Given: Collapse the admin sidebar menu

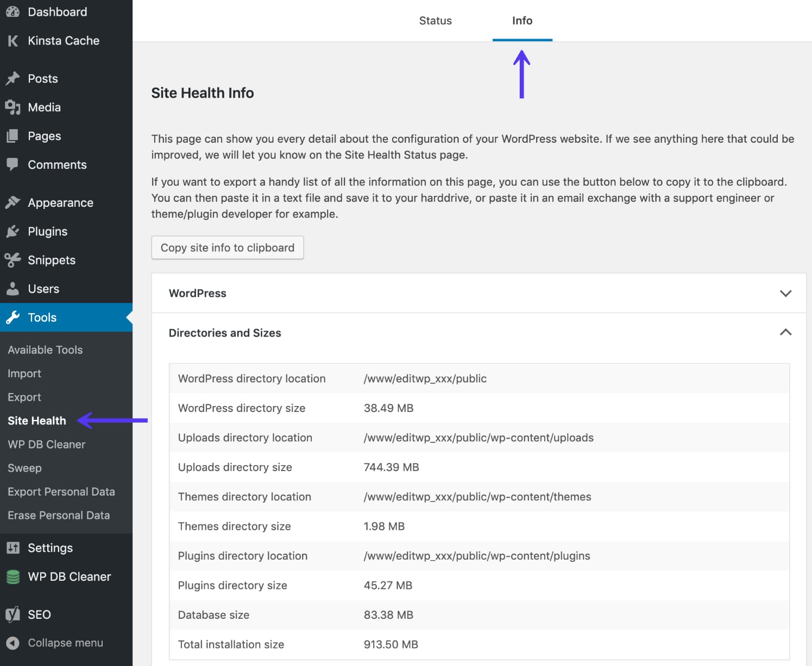Looking at the screenshot, I should (12, 643).
